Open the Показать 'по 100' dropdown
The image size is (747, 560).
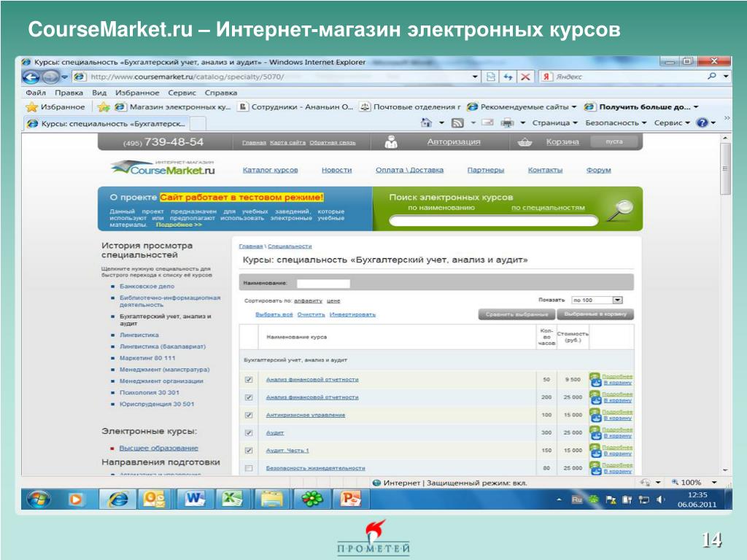(617, 300)
